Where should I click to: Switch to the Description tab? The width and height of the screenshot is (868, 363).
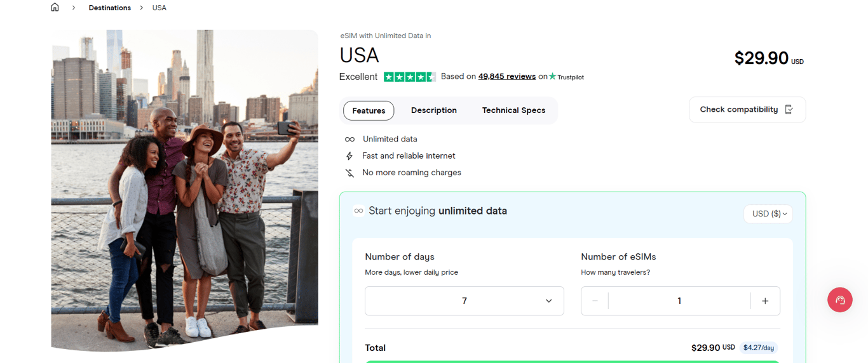click(x=434, y=110)
